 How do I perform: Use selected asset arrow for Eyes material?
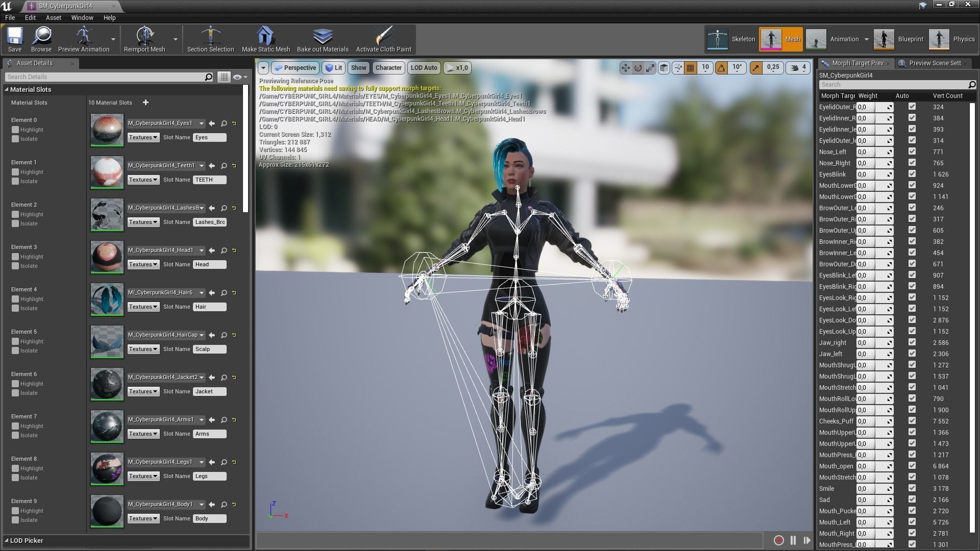(212, 123)
